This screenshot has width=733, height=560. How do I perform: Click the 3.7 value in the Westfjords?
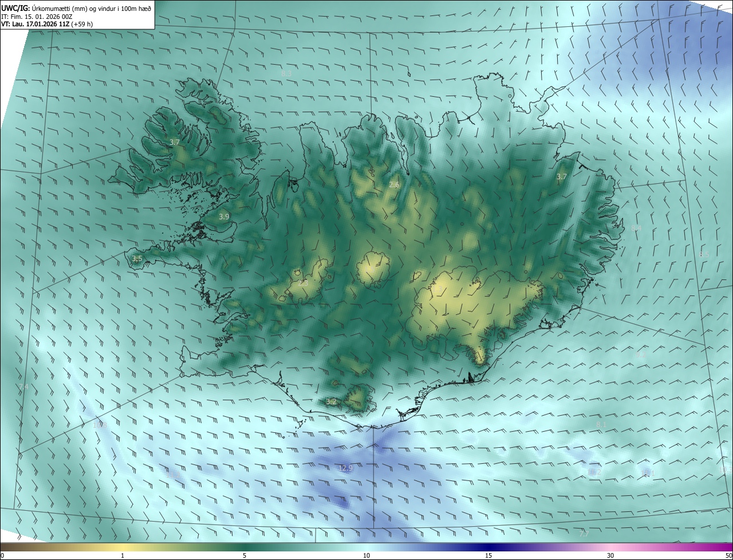pyautogui.click(x=175, y=142)
